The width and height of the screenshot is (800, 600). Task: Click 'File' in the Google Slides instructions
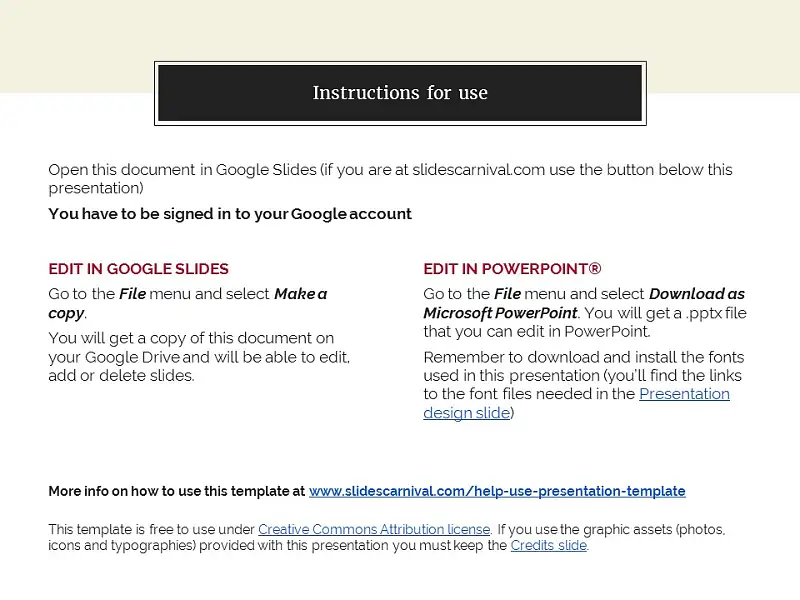point(133,294)
